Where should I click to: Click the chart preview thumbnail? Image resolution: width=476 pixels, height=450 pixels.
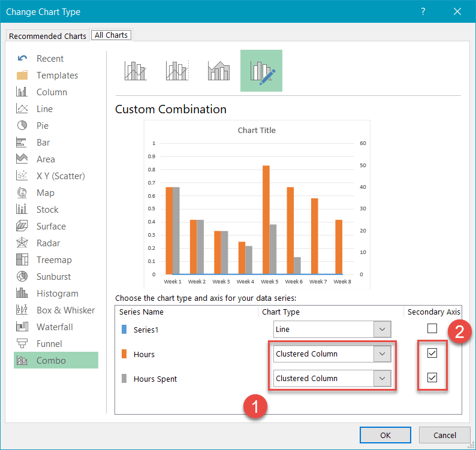click(x=257, y=204)
